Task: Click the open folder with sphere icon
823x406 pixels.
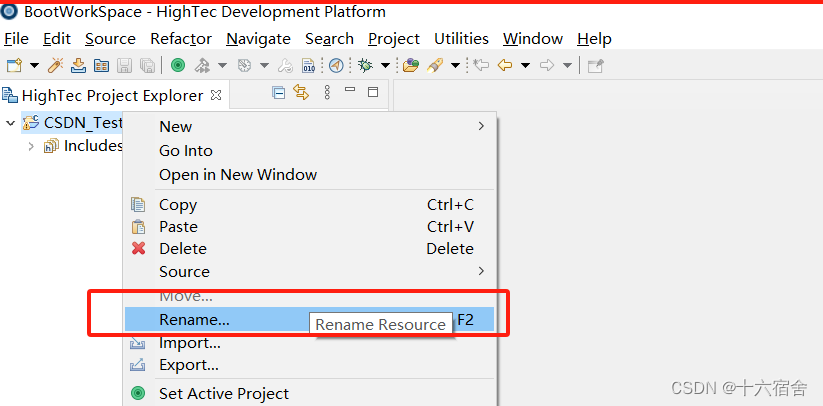Action: click(411, 66)
